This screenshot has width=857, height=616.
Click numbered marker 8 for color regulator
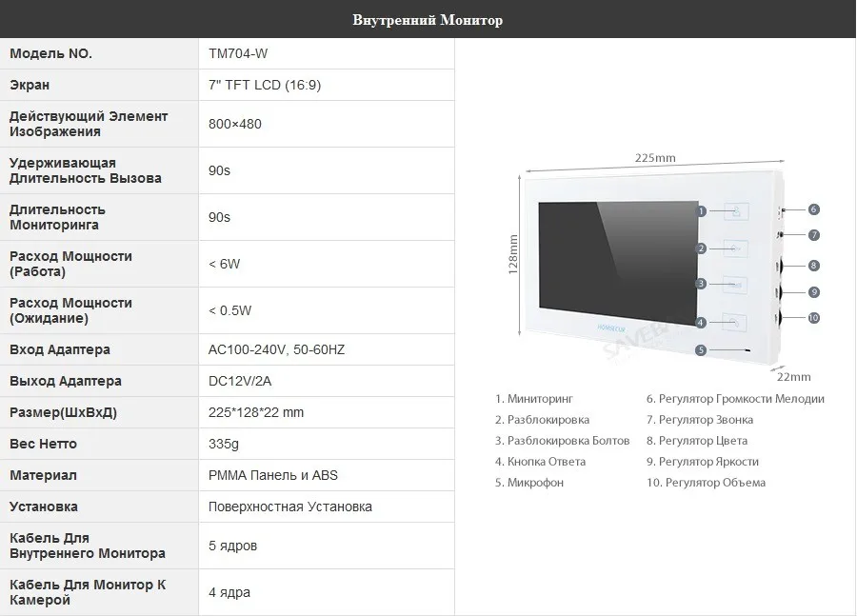tap(814, 266)
